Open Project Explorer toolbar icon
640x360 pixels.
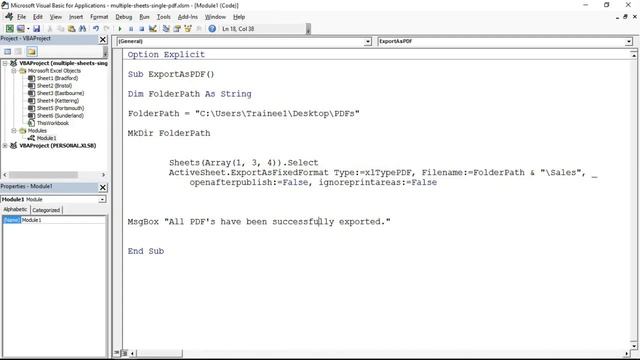166,29
